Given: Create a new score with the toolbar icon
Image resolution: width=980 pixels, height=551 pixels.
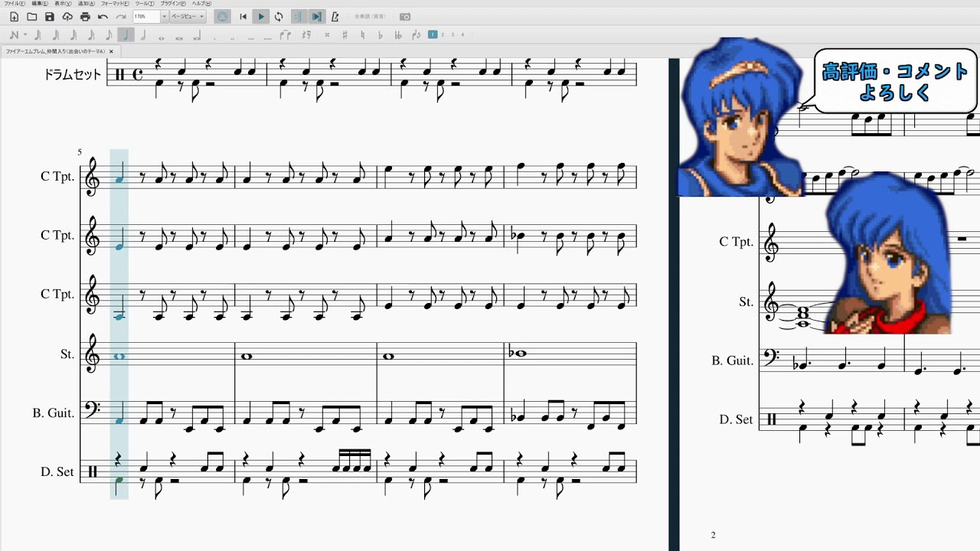Looking at the screenshot, I should pyautogui.click(x=14, y=17).
